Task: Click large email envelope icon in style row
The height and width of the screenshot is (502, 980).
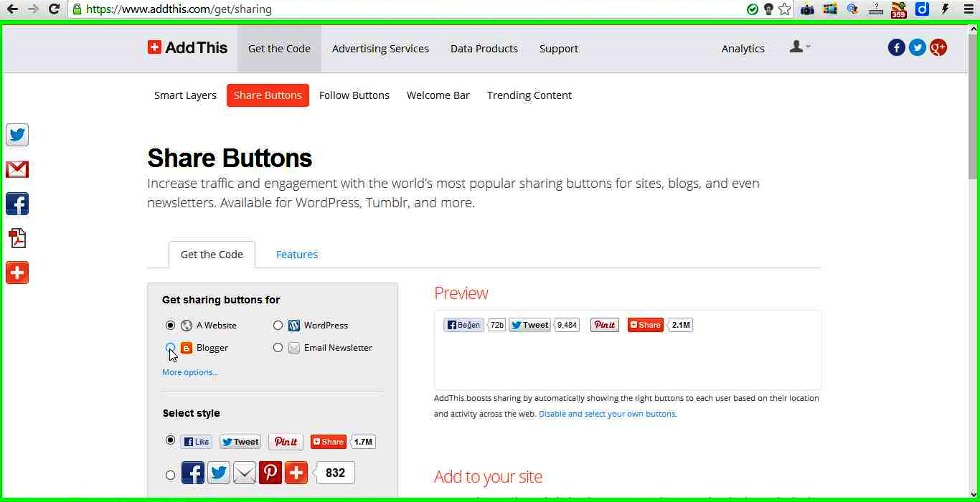Action: (x=245, y=473)
